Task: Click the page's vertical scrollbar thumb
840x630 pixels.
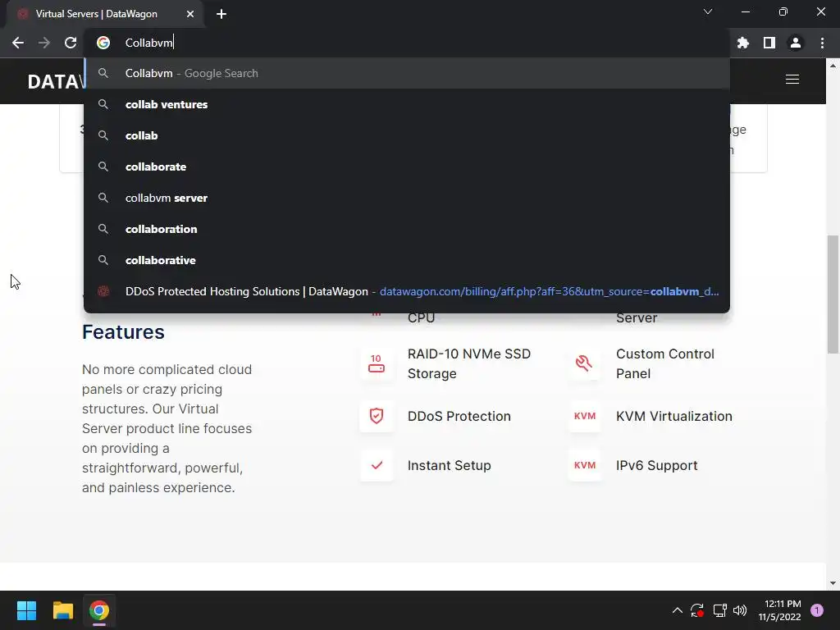Action: 833,294
